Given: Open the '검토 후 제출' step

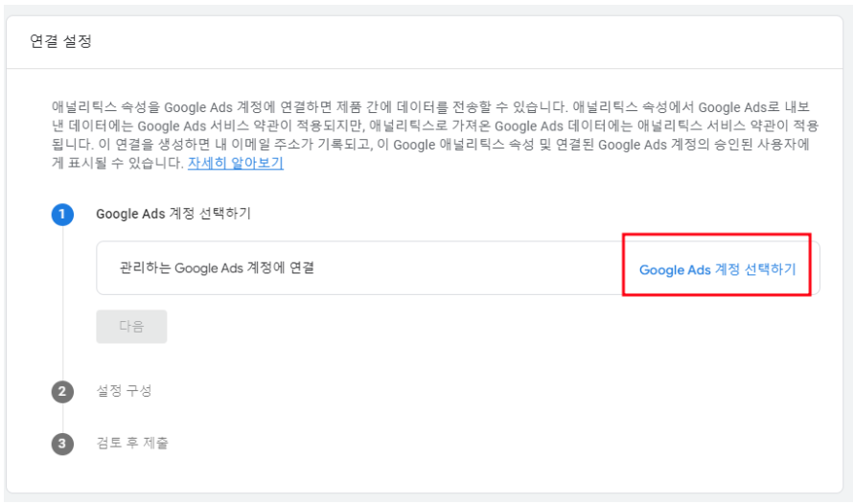Looking at the screenshot, I should (x=132, y=443).
